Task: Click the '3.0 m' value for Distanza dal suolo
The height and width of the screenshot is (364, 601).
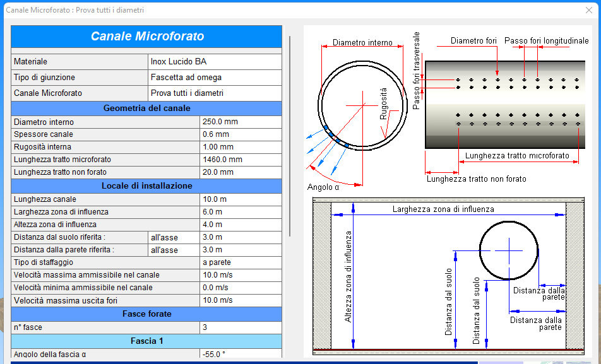Action: pyautogui.click(x=241, y=237)
